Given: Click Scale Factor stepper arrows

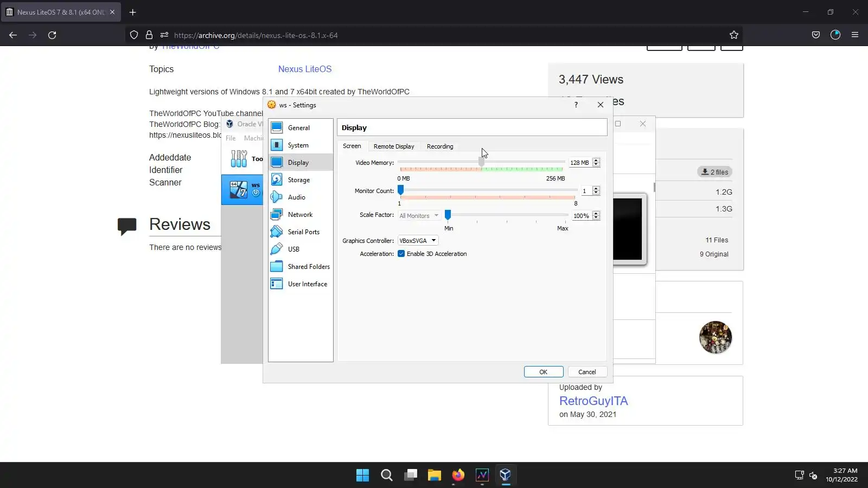Looking at the screenshot, I should [x=596, y=216].
